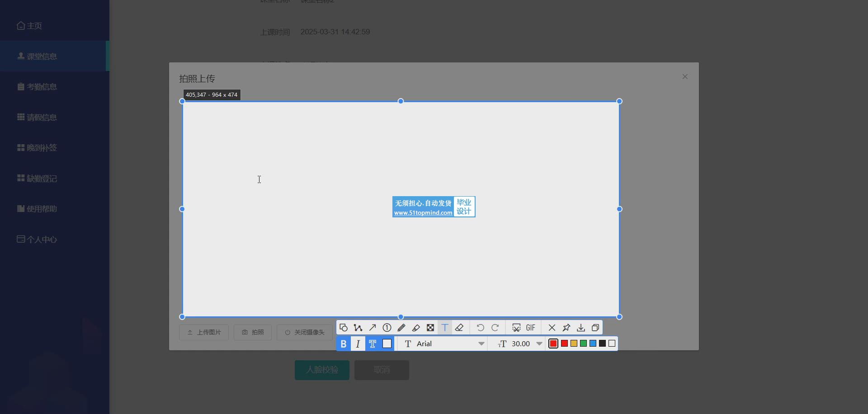Undo the last annotation
Screen dimensions: 868x414
pos(481,328)
